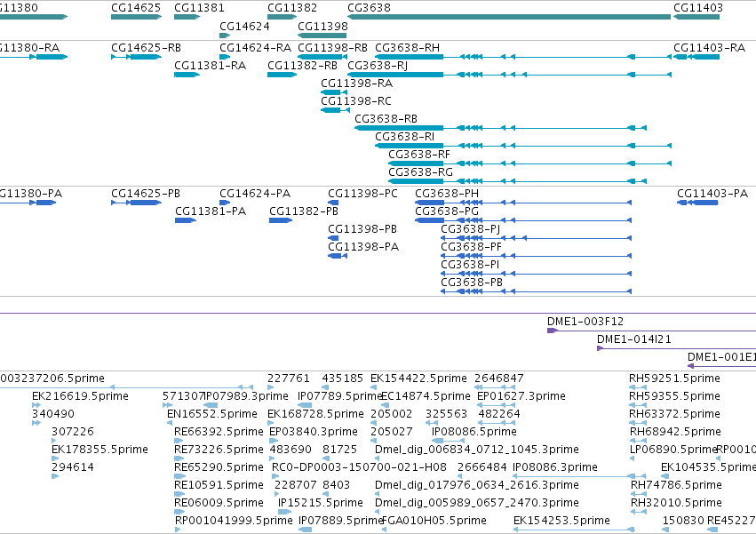Select the CG11403-RA transcript label
Screen dimensions: 756x534
[x=709, y=48]
